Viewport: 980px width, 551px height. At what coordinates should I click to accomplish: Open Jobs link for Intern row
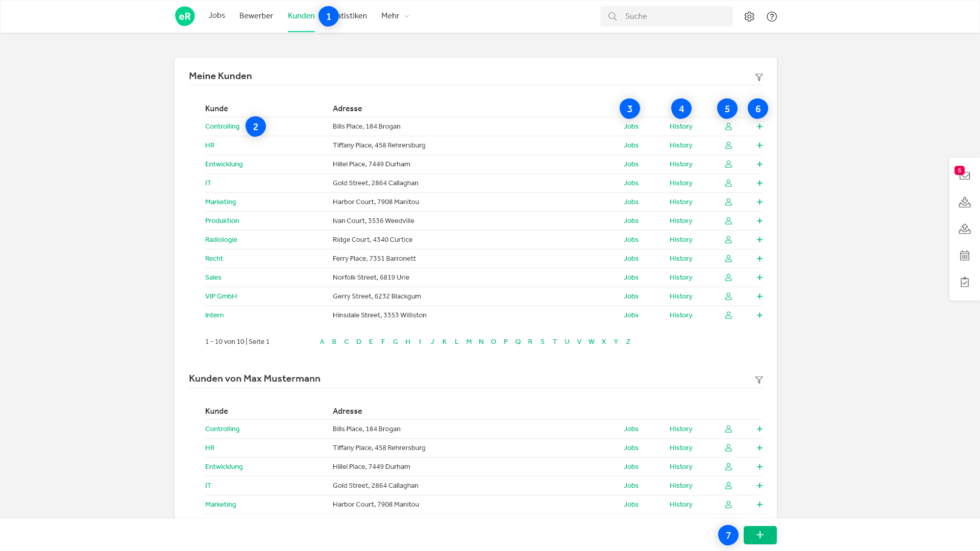pos(631,315)
